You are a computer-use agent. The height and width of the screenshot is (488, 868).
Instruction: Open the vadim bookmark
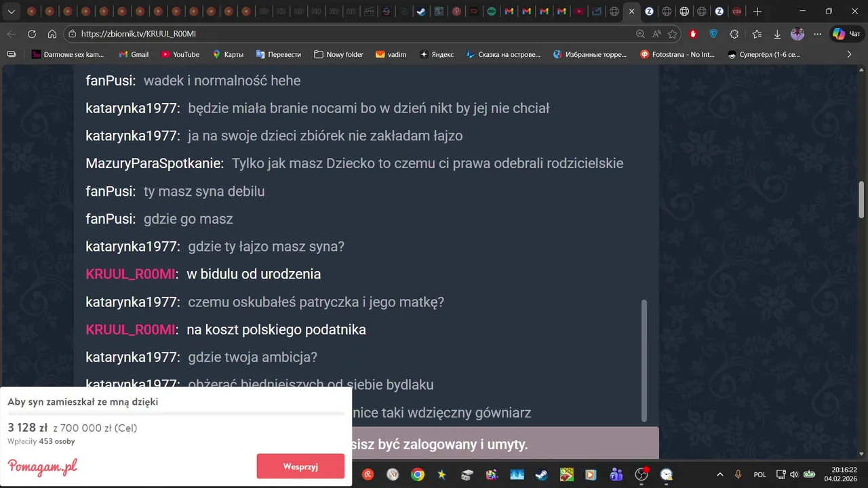tap(391, 54)
